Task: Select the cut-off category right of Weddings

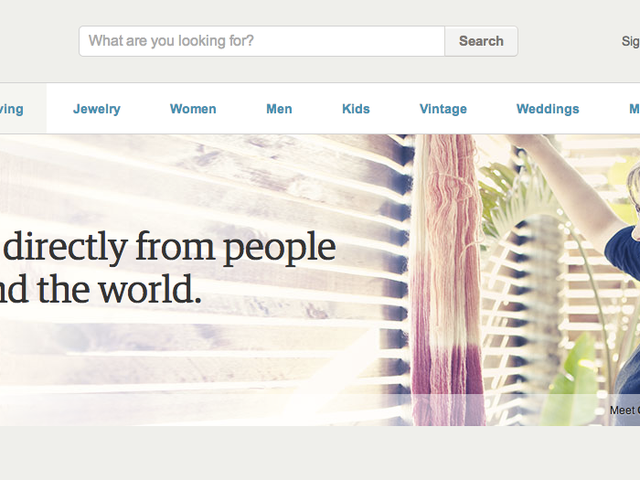Action: tap(634, 109)
